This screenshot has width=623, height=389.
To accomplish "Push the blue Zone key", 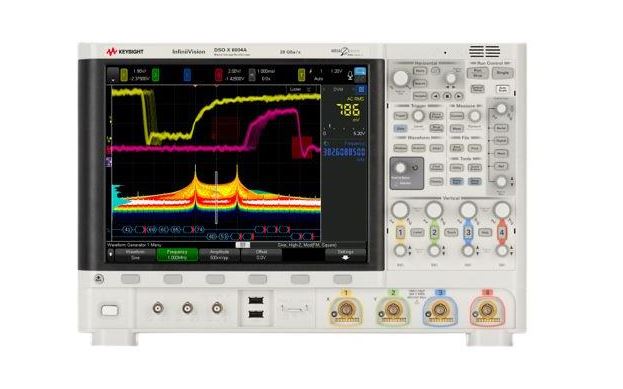I will 400,128.
